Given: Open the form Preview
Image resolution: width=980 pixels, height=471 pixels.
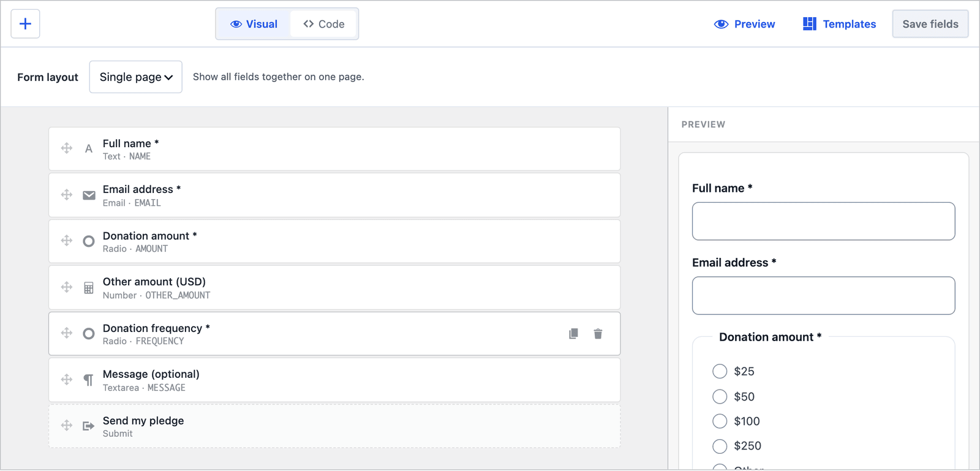Looking at the screenshot, I should (x=744, y=24).
